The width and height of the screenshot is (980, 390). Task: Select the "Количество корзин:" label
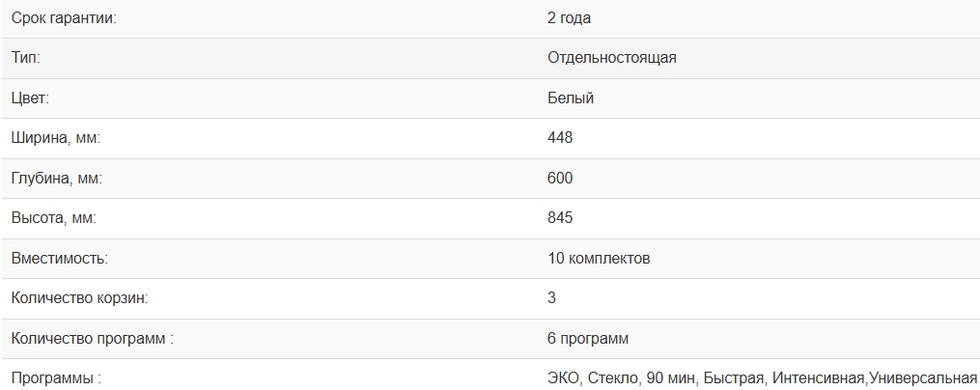pos(79,298)
